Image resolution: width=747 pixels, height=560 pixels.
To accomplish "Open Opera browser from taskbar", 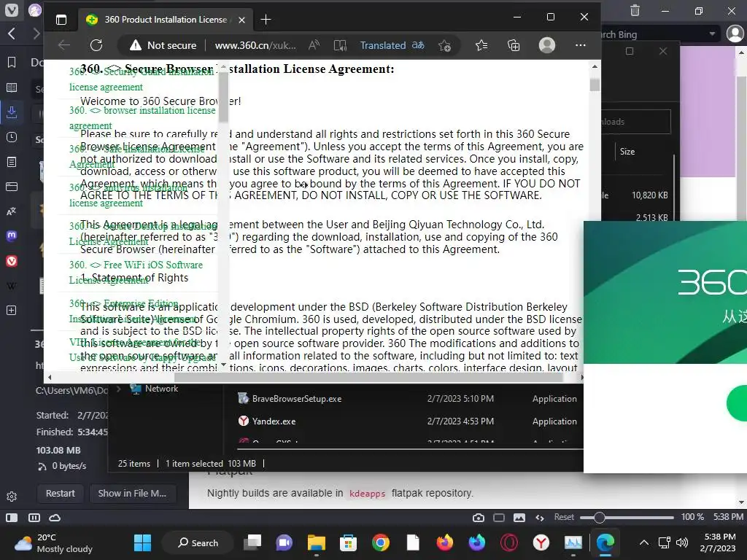I will coord(508,542).
